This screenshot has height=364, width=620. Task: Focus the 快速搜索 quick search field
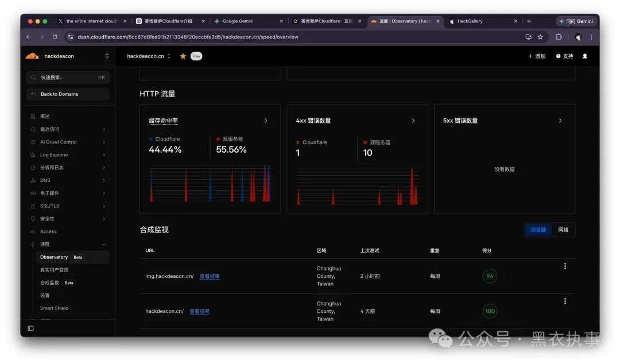click(68, 78)
